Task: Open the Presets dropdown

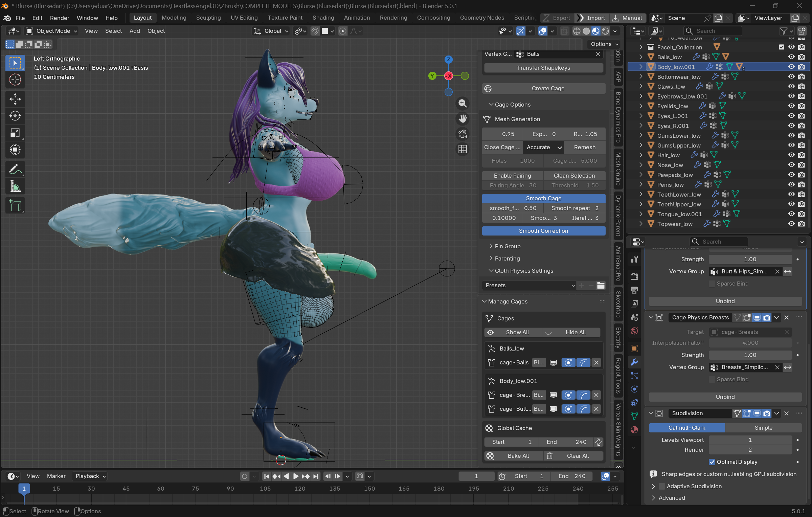Action: [x=529, y=286]
